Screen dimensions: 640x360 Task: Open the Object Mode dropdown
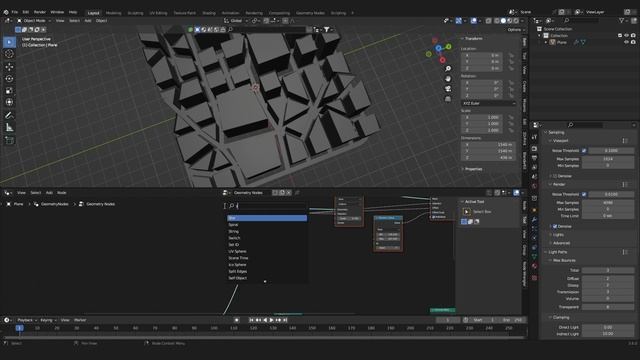(34, 20)
